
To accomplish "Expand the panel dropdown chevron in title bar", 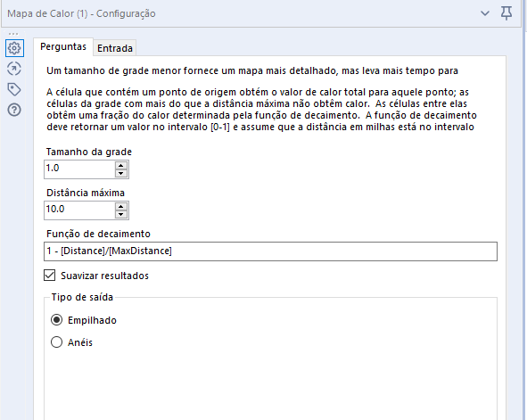I will point(485,13).
